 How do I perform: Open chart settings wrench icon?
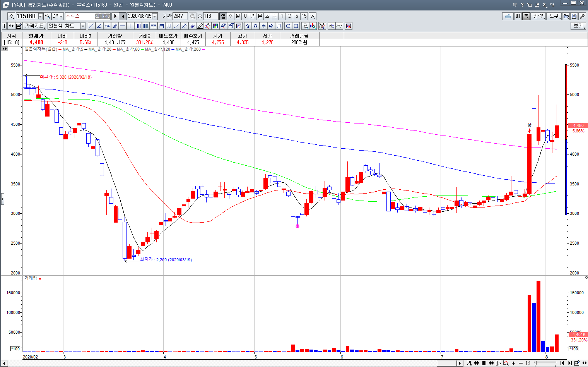(x=582, y=16)
